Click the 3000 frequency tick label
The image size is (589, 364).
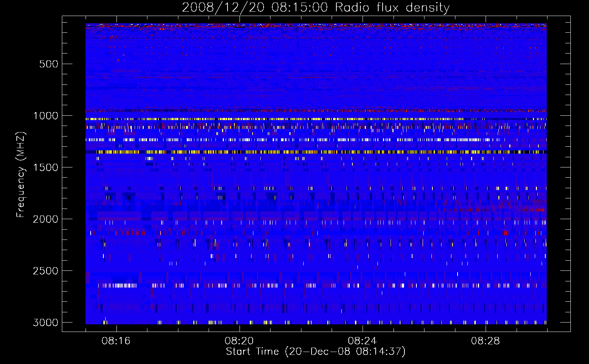(46, 323)
